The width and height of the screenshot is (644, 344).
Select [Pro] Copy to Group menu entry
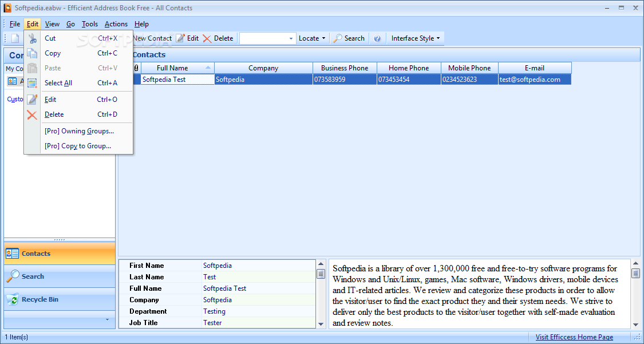(78, 146)
